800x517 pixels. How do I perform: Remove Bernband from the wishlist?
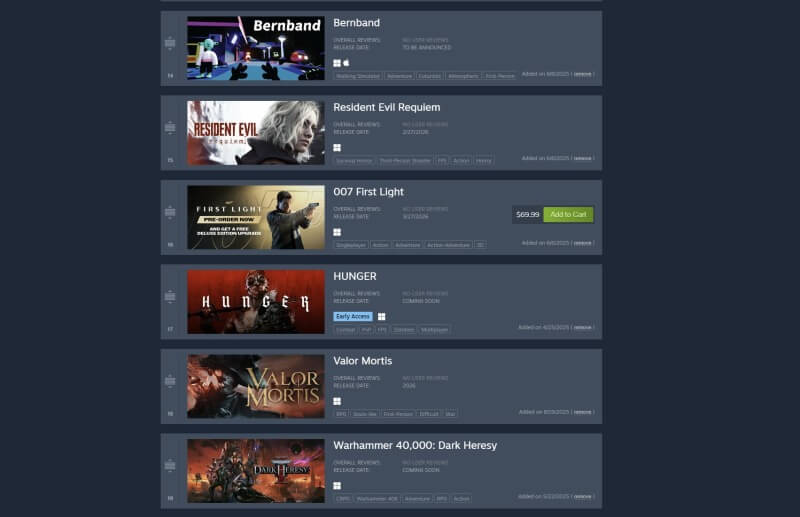[x=582, y=74]
